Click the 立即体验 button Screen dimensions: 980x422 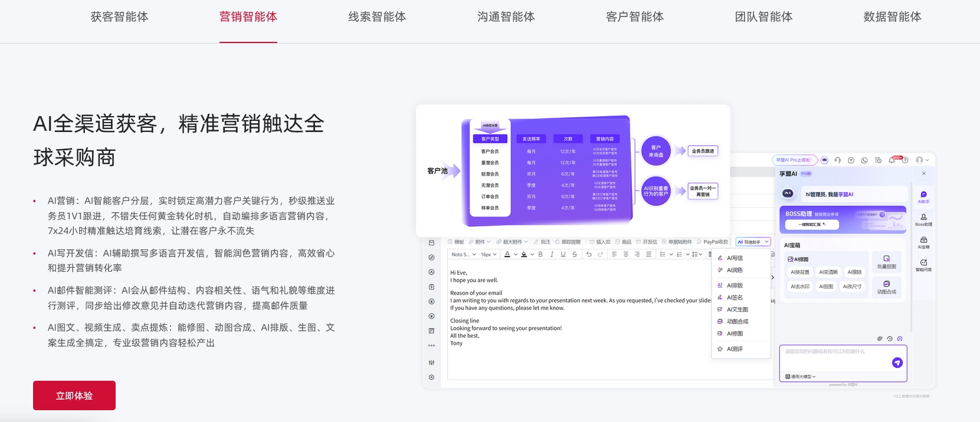[x=74, y=395]
